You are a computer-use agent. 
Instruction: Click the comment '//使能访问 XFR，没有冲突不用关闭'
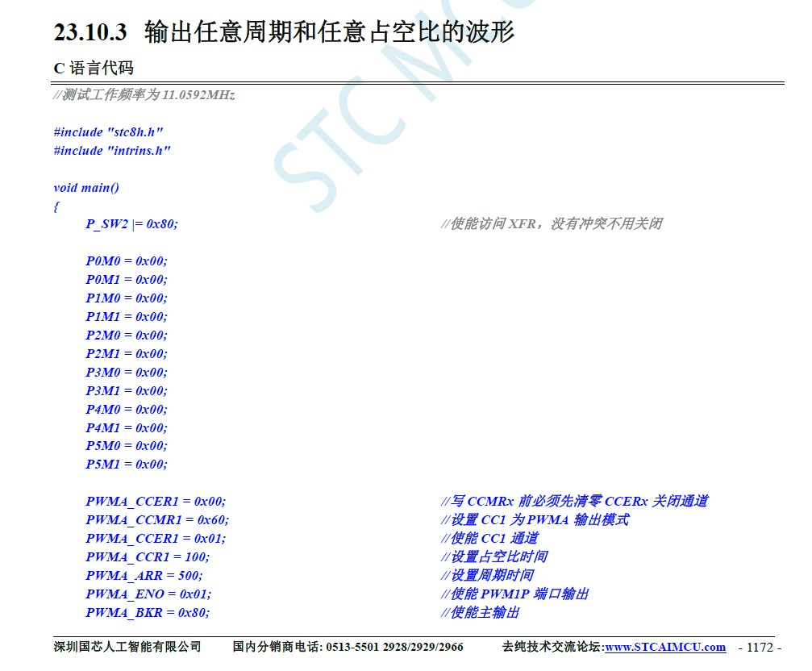[x=552, y=223]
